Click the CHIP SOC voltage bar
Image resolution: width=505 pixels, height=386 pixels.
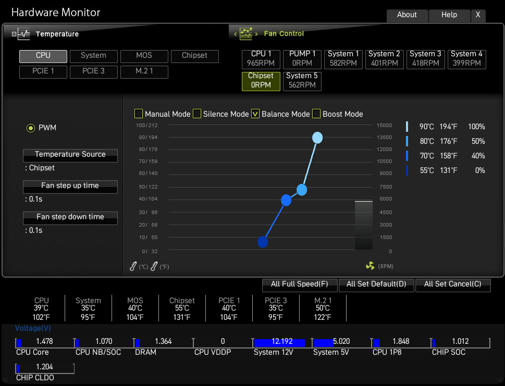point(460,342)
